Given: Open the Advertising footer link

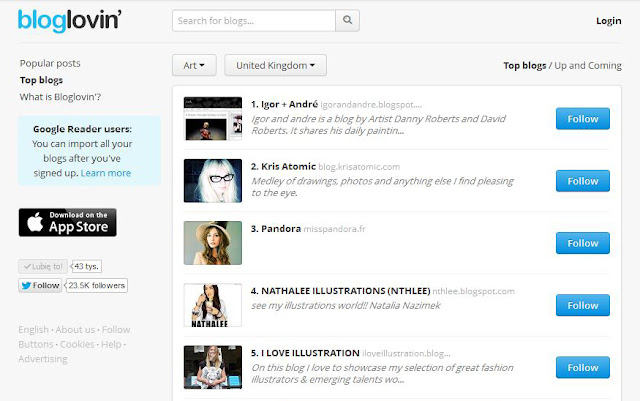Looking at the screenshot, I should pyautogui.click(x=43, y=359).
